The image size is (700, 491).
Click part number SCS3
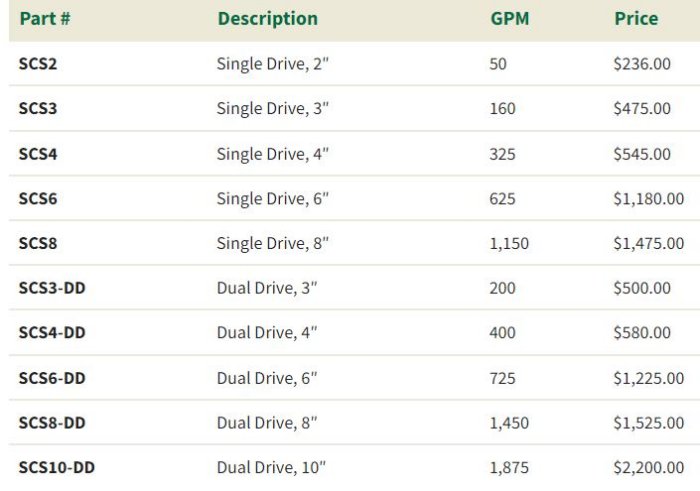[37, 108]
